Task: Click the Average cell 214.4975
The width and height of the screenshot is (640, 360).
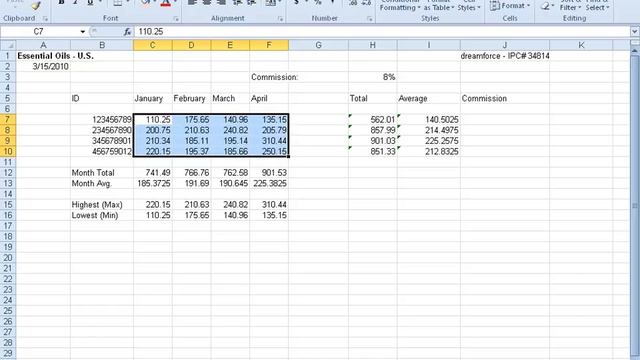Action: pyautogui.click(x=429, y=130)
